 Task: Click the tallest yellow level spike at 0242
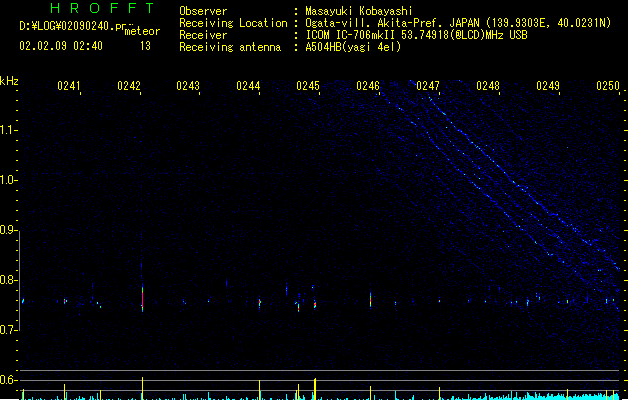coord(142,388)
